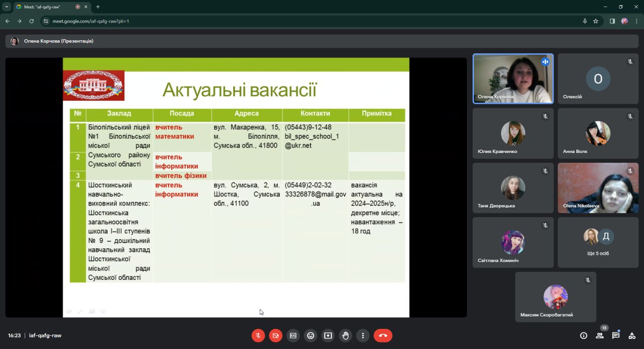The image size is (644, 349).
Task: Select the Анна Волк participant tile
Action: [598, 133]
